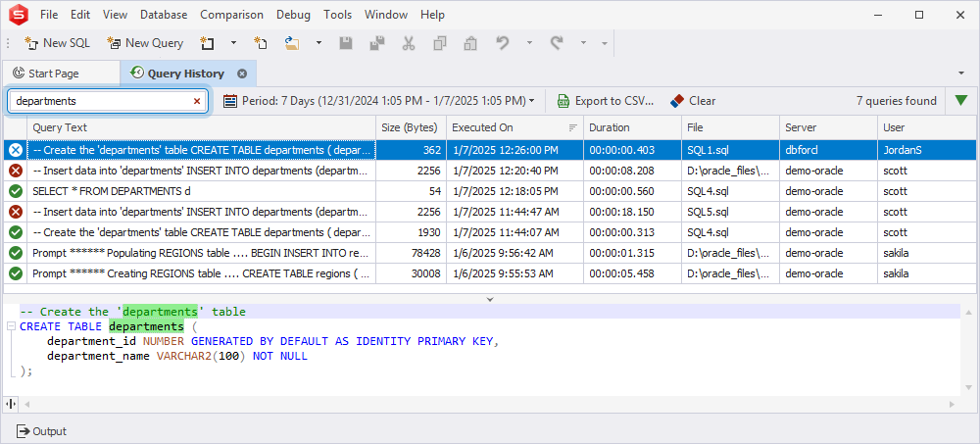Click error status icon of 11:44:47 AM row
The width and height of the screenshot is (980, 444).
[16, 212]
